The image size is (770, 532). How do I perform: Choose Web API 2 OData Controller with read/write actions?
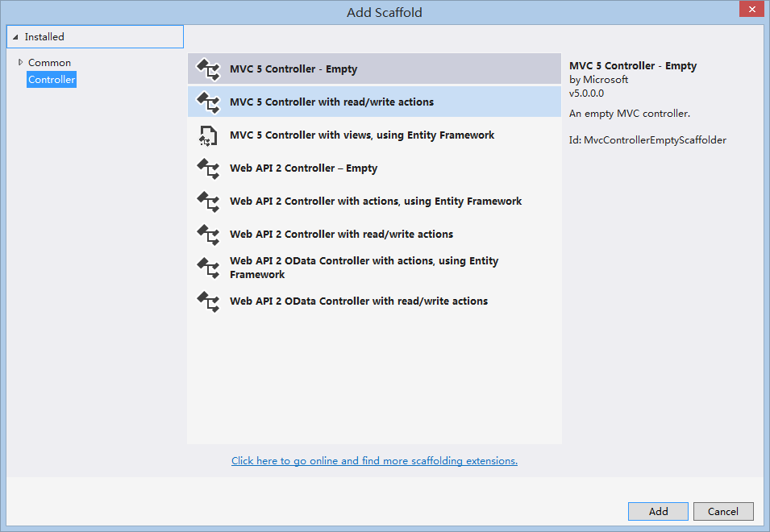coord(374,301)
